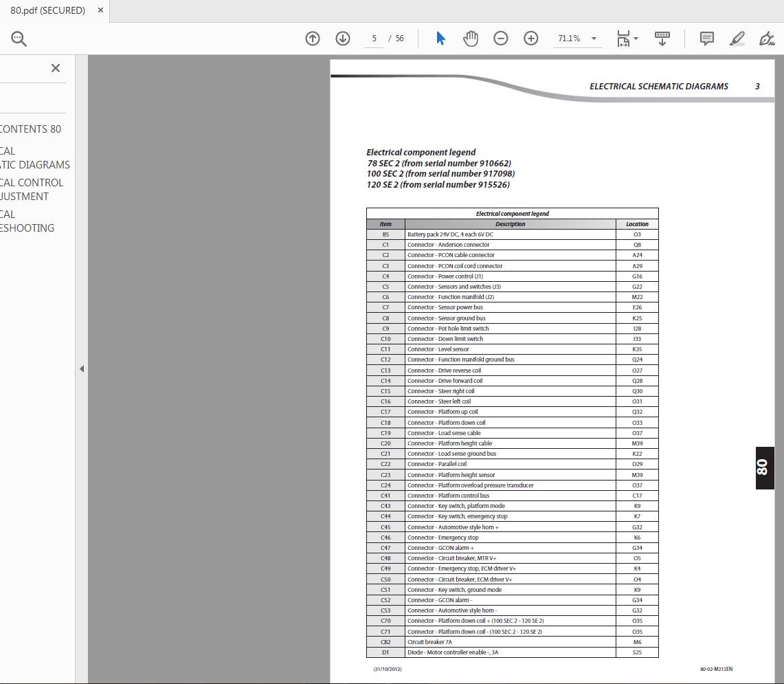Collapse the side pane with the arrow
Screen dimensions: 784x684
click(x=82, y=369)
